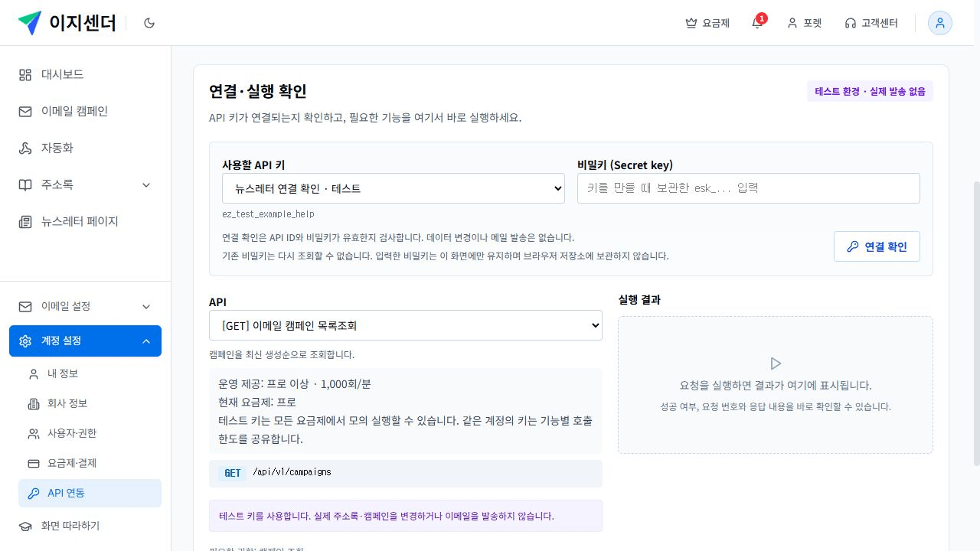980x551 pixels.
Task: Click the 이지센더 paper-plane logo
Action: [30, 23]
